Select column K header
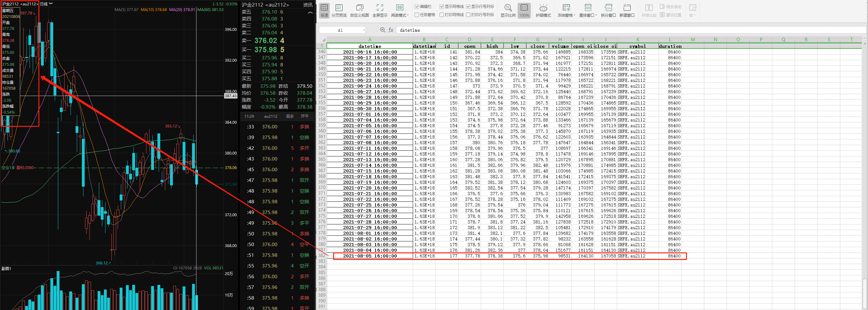This screenshot has width=868, height=310. coord(638,39)
